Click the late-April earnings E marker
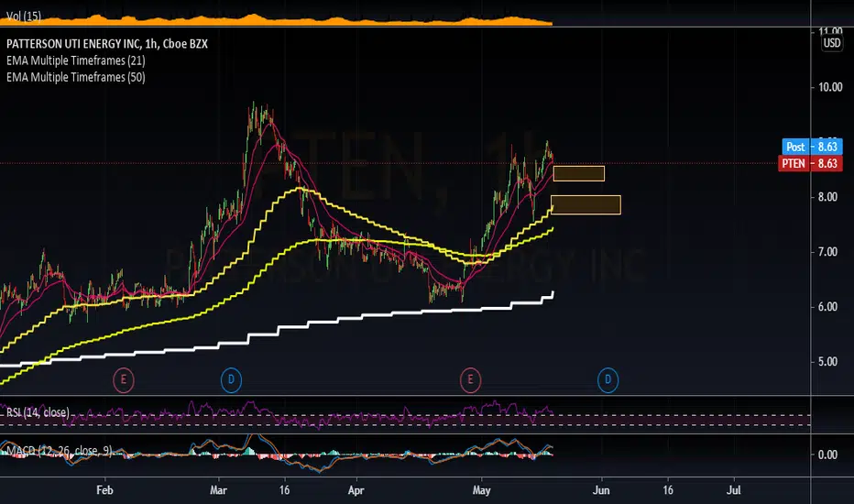Viewport: 854px width, 504px height. [470, 379]
